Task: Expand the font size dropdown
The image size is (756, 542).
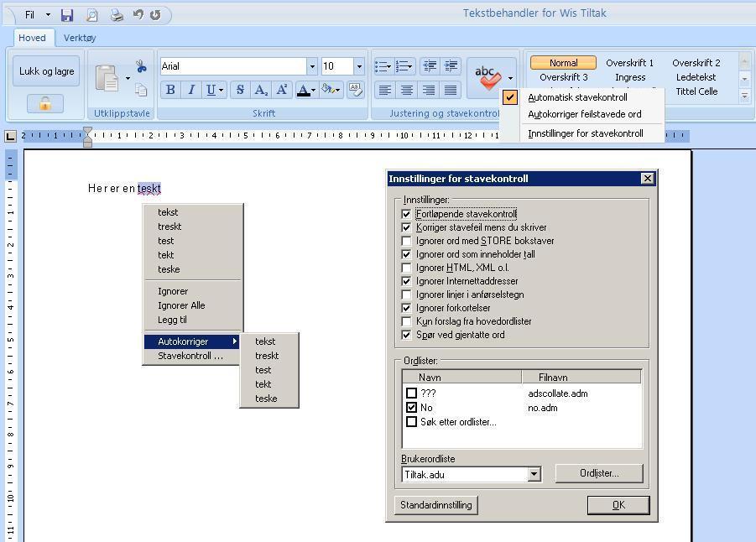Action: (x=359, y=66)
